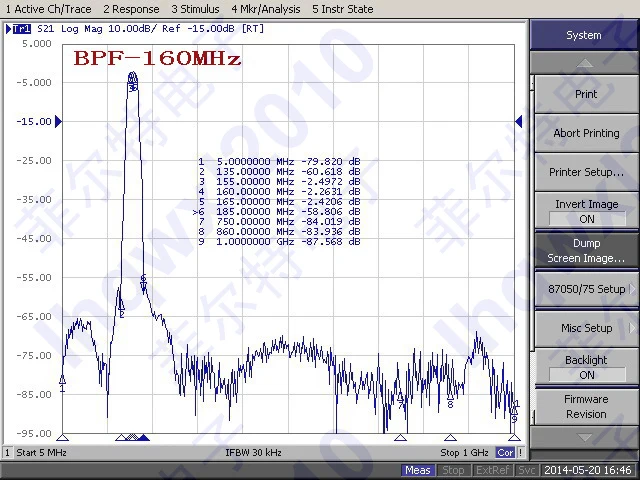Image resolution: width=640 pixels, height=480 pixels.
Task: Expand the 87050/75 Setup submenu
Action: coord(586,289)
